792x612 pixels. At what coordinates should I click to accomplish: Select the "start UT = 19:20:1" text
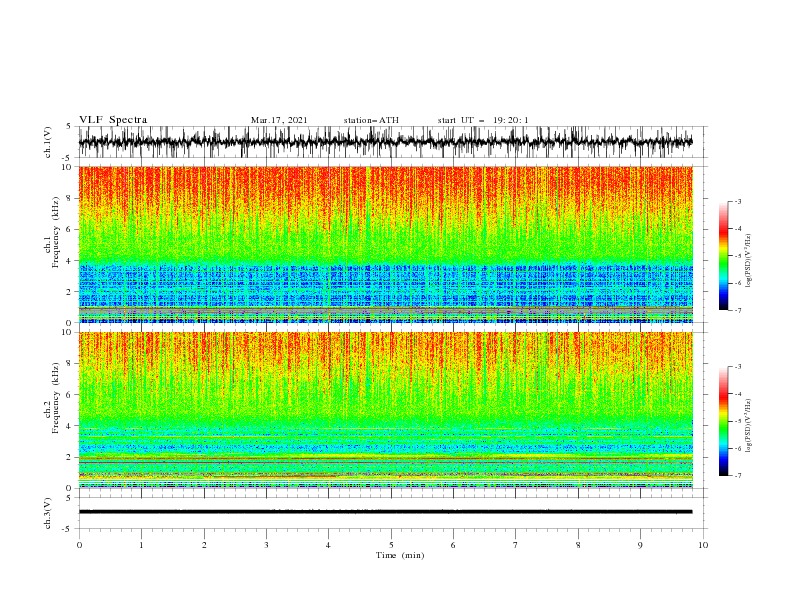pyautogui.click(x=483, y=120)
